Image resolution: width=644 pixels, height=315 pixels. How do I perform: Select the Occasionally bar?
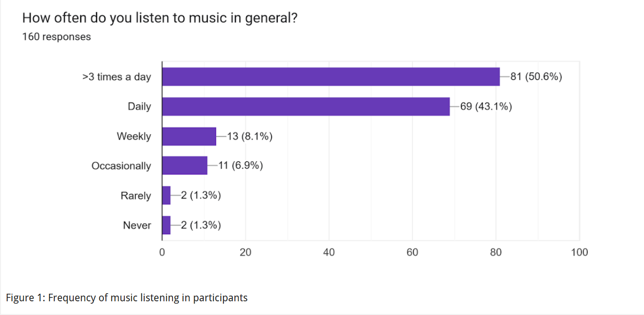[185, 166]
